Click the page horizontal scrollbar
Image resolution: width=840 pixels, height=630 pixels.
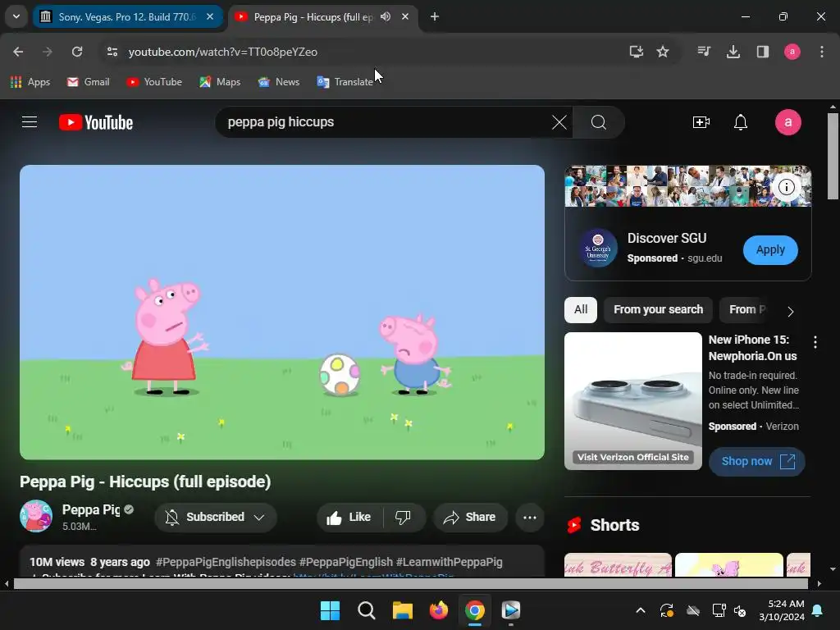point(412,583)
